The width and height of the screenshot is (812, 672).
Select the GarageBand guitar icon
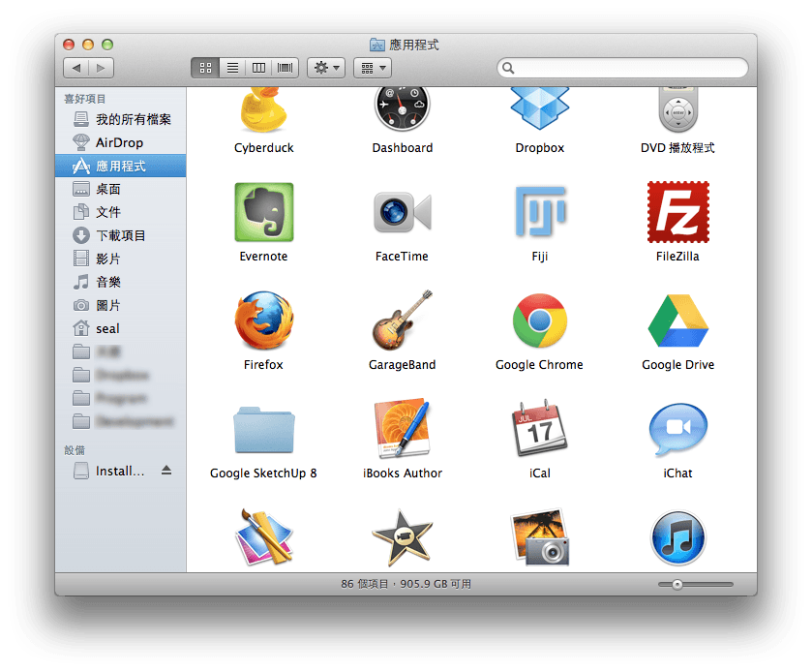402,321
